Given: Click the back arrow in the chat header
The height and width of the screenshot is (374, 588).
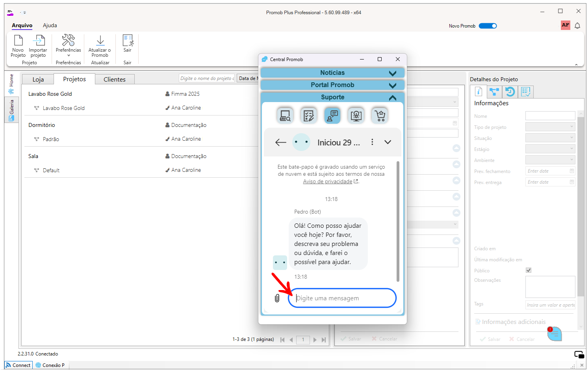Looking at the screenshot, I should tap(281, 142).
